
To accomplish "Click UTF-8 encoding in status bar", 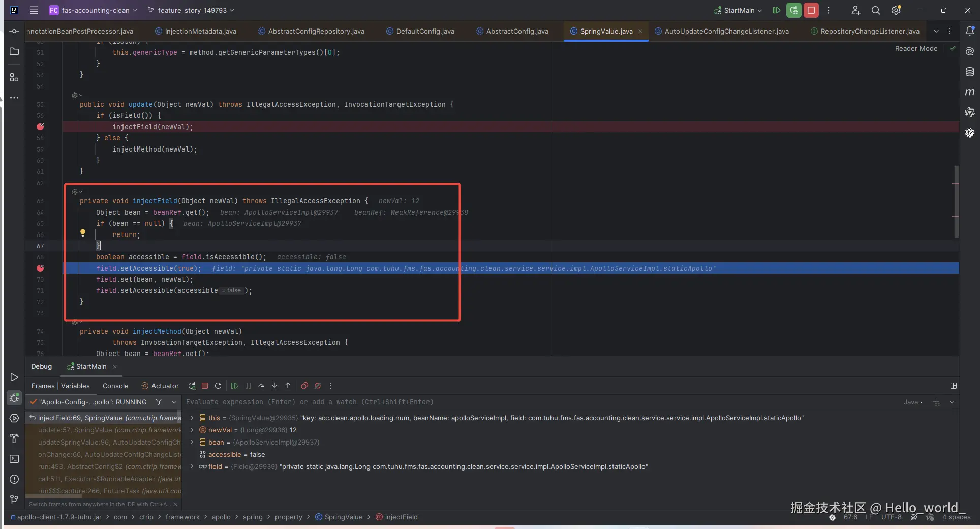I will 891,517.
